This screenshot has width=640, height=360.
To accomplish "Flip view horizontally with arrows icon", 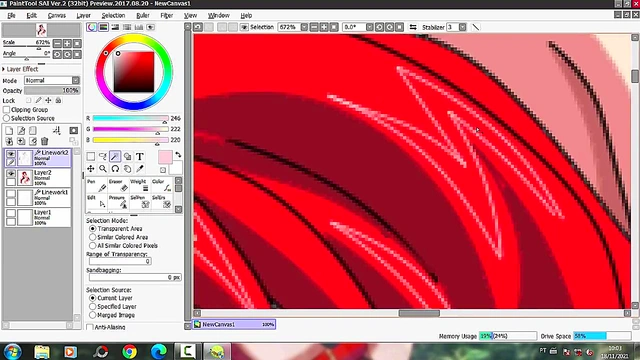I will [413, 27].
